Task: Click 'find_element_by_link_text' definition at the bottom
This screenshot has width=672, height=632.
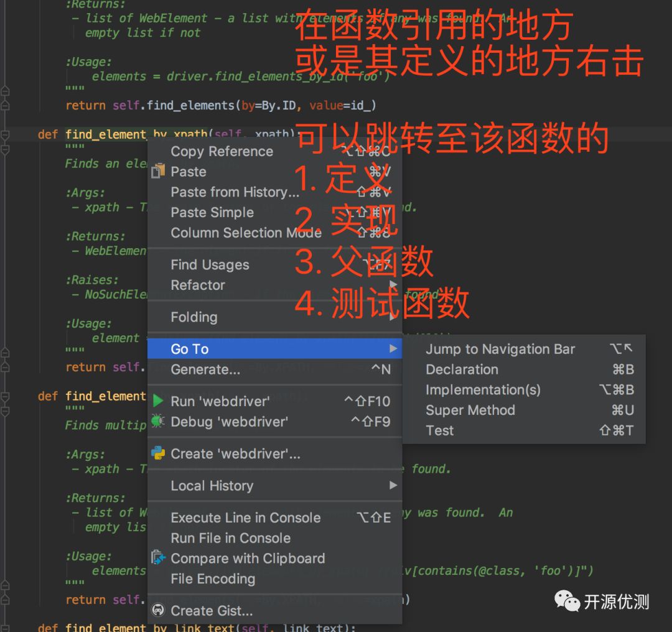Action: (x=149, y=627)
